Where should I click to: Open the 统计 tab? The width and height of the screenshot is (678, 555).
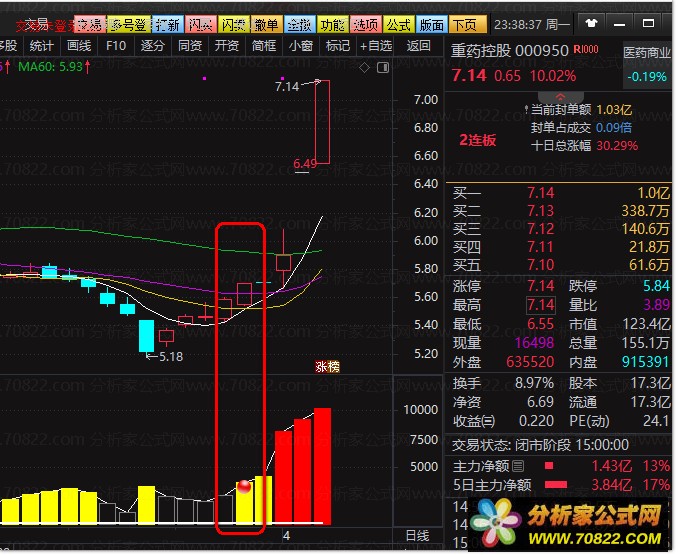point(42,45)
